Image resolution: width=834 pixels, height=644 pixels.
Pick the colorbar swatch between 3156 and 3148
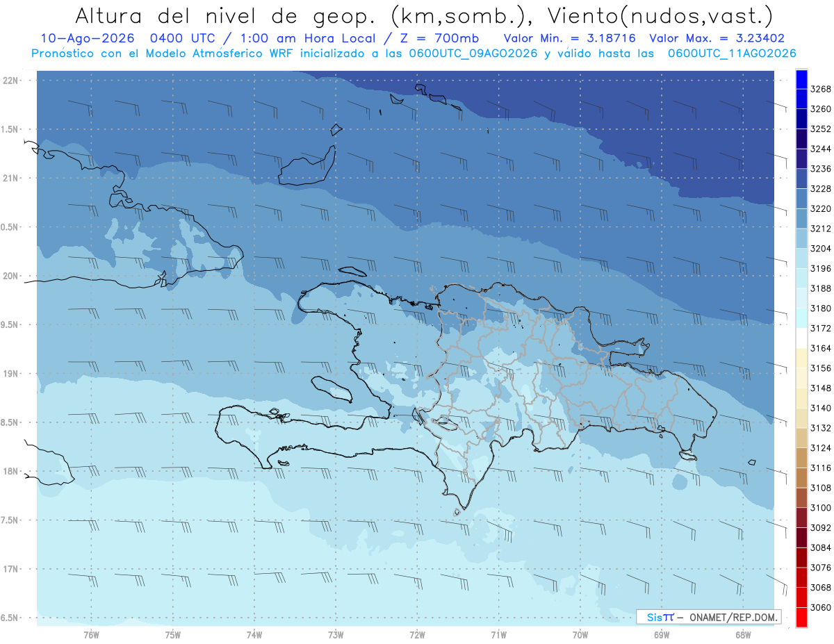801,378
